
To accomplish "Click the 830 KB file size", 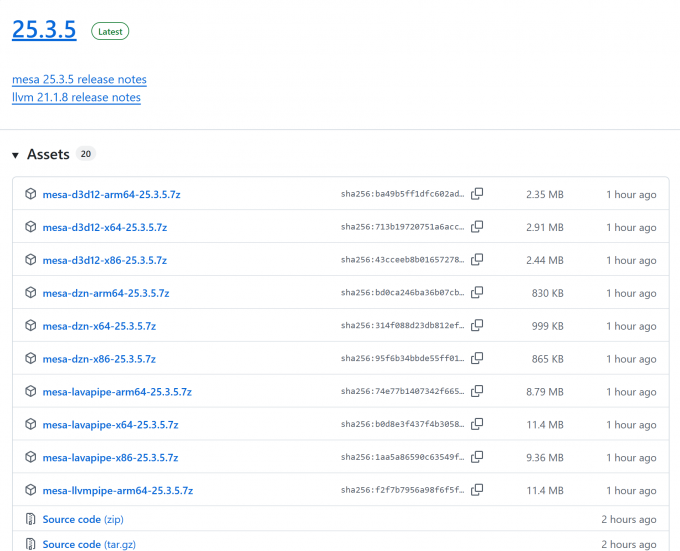I will tap(548, 293).
